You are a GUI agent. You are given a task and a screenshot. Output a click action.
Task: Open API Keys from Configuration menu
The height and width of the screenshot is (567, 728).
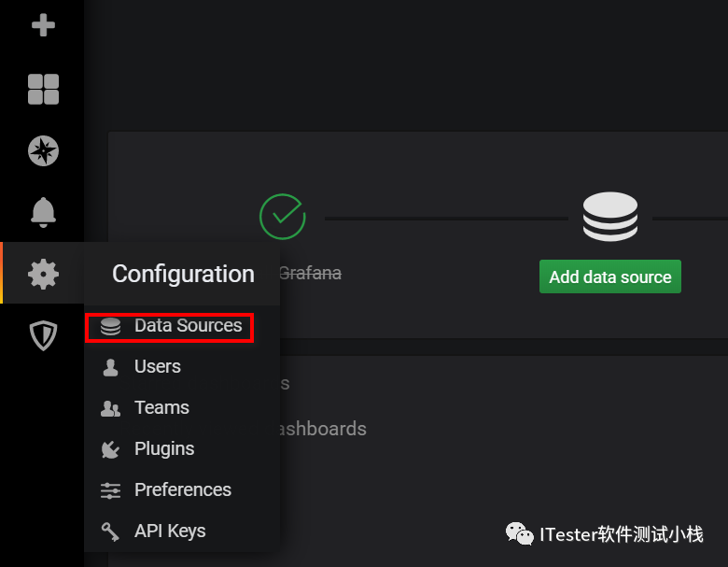pyautogui.click(x=170, y=532)
